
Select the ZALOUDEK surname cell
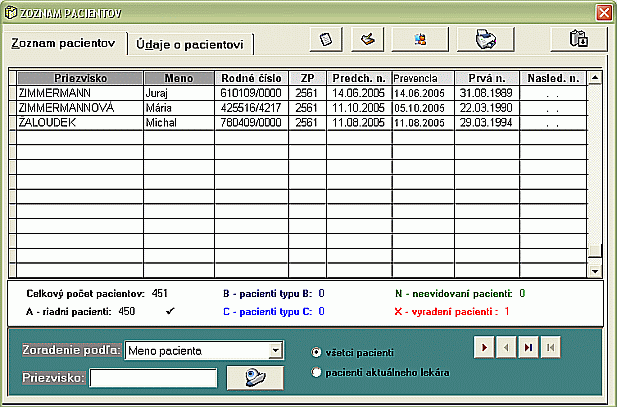[80, 123]
